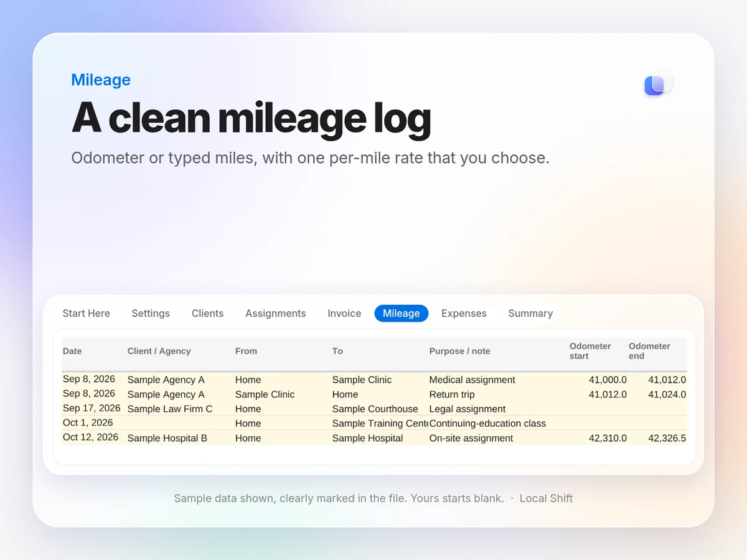Select the Sep 17, 2026 date cell
The image size is (747, 560).
pos(92,408)
